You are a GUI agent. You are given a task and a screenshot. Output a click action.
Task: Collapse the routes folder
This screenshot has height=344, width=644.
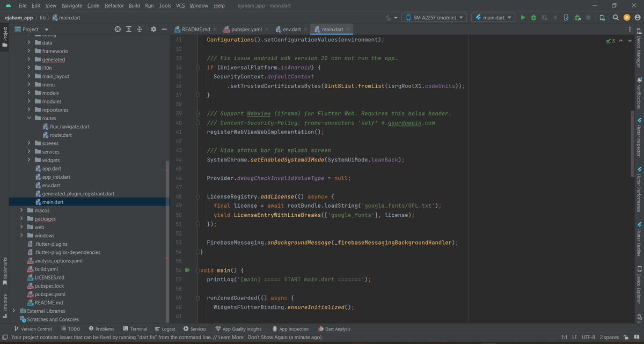30,118
